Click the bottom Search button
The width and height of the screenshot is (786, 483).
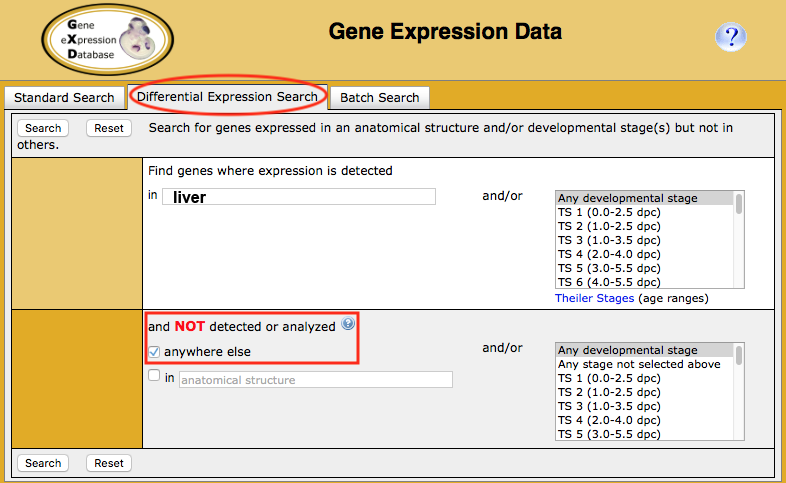pyautogui.click(x=43, y=463)
